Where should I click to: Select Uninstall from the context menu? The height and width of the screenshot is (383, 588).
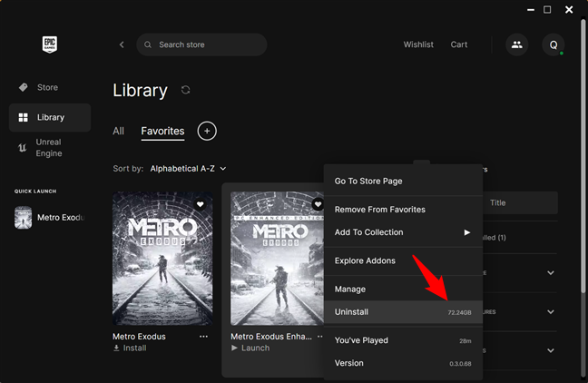pyautogui.click(x=352, y=311)
